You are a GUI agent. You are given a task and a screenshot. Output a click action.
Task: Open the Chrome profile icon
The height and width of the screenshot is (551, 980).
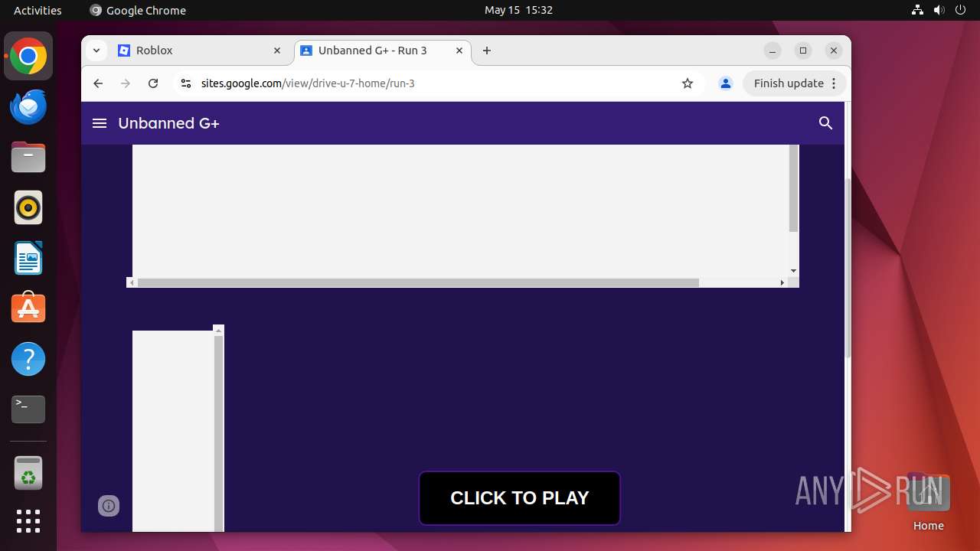pyautogui.click(x=726, y=83)
